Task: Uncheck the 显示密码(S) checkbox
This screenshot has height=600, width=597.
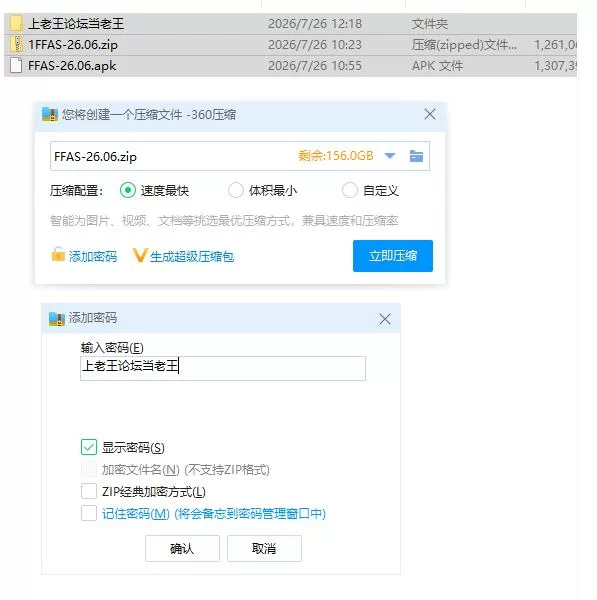Action: (x=89, y=447)
